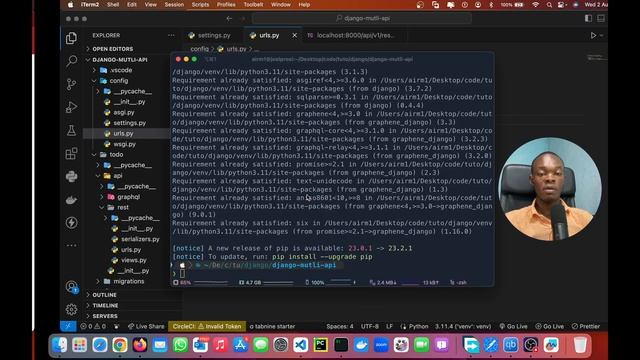Change end of line sequence LF
The width and height of the screenshot is (640, 360).
pyautogui.click(x=389, y=326)
